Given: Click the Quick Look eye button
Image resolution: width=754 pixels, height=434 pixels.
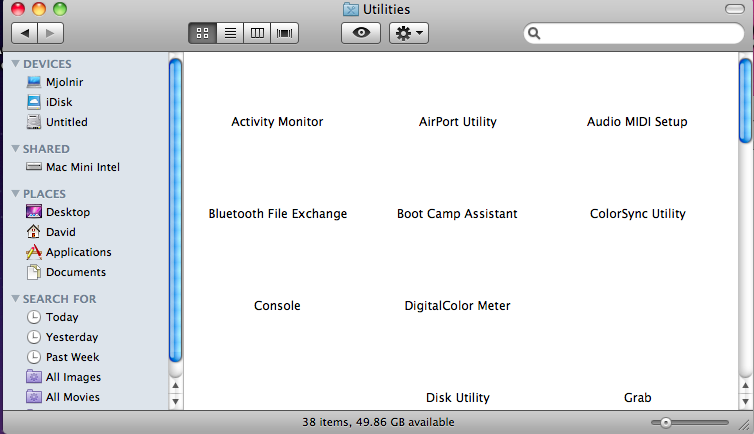Looking at the screenshot, I should click(x=361, y=33).
